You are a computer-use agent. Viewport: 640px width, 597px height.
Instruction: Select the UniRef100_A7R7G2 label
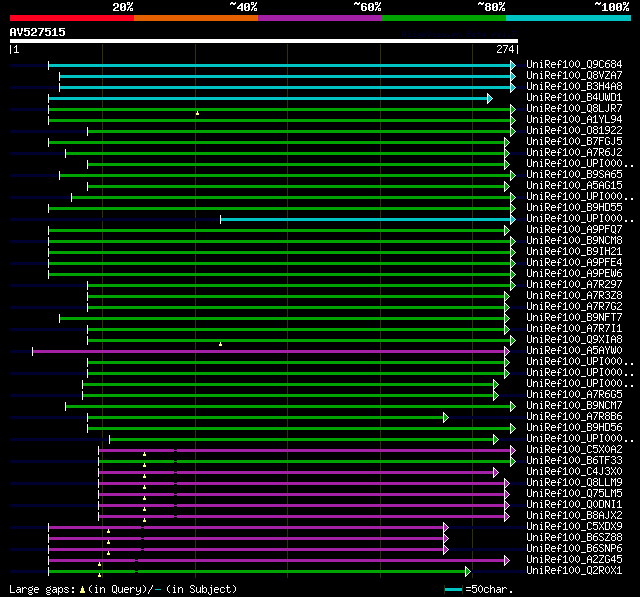(x=574, y=307)
